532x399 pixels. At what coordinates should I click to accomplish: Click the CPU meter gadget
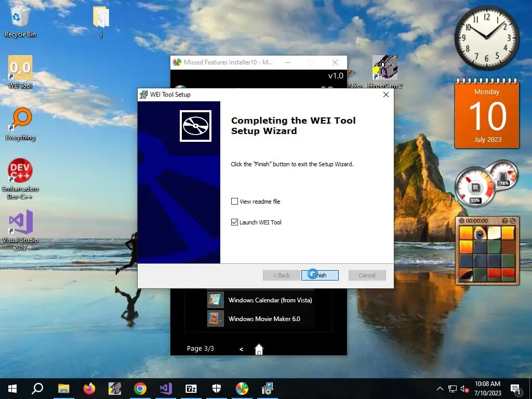(475, 187)
